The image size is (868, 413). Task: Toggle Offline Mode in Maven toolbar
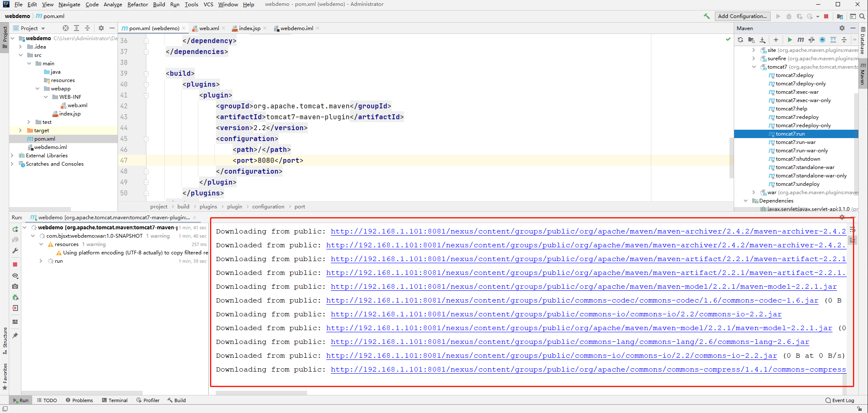[812, 40]
